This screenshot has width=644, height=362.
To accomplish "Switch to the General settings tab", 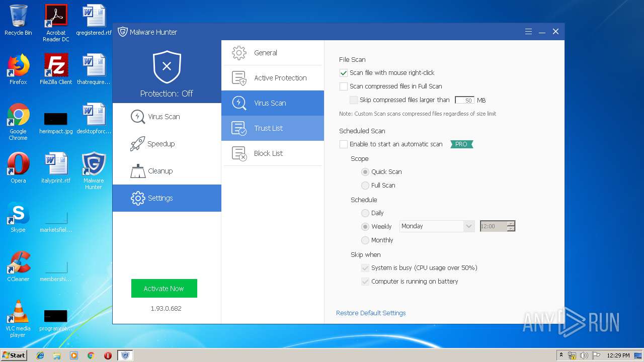I will coord(273,53).
